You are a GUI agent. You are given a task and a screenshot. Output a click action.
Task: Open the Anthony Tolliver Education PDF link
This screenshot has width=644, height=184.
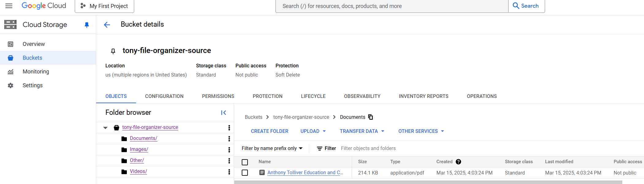click(305, 173)
